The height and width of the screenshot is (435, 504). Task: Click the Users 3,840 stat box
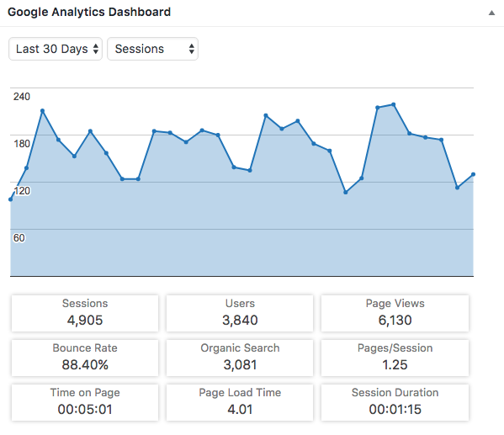[240, 313]
